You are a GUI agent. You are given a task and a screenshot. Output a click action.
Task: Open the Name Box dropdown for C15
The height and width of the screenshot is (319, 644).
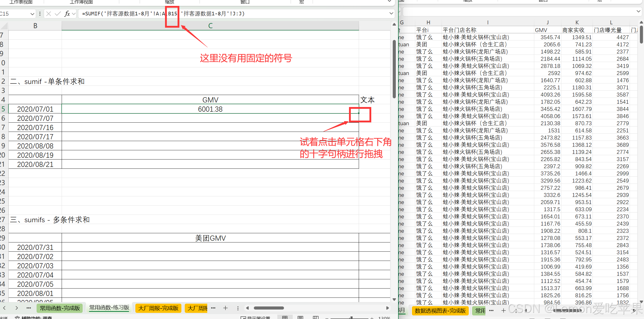click(32, 14)
